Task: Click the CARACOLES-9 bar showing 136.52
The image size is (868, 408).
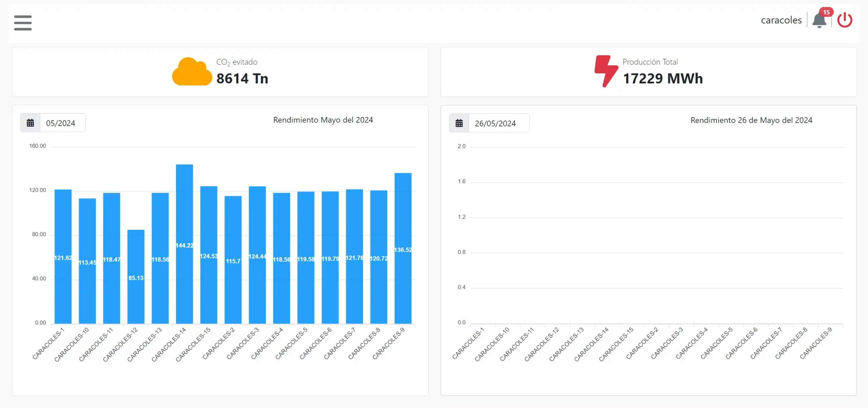Action: pos(403,248)
